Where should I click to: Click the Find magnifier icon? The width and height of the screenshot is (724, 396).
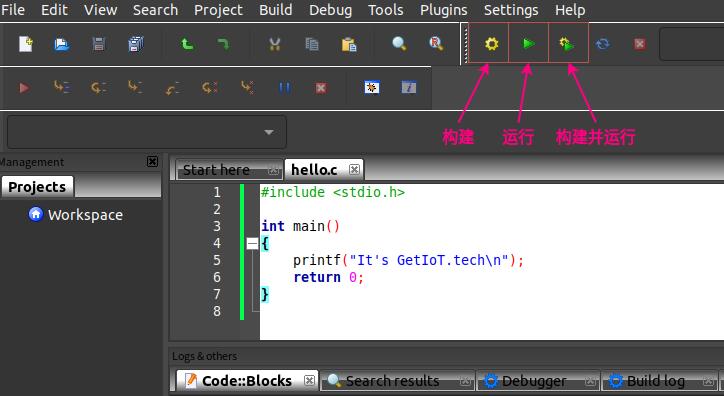[x=399, y=44]
